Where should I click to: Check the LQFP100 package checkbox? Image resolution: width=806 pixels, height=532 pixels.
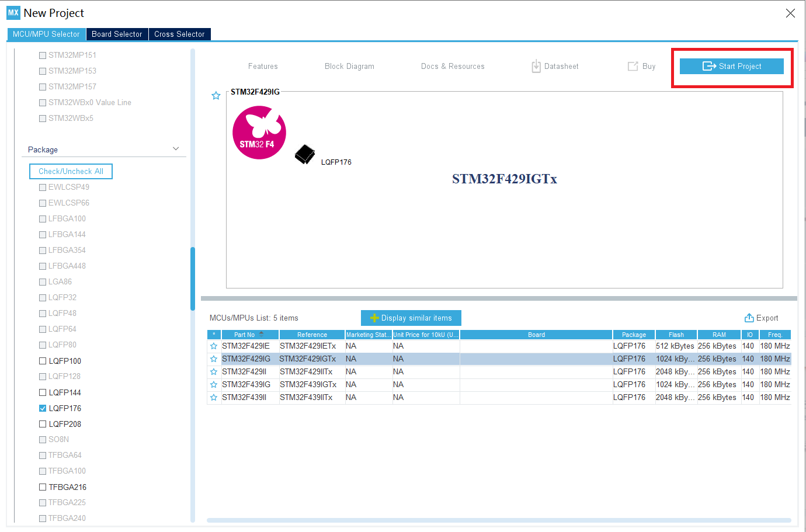click(x=43, y=361)
